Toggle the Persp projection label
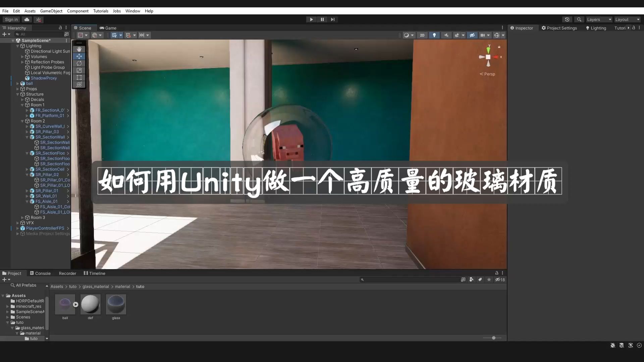The image size is (644, 362). tap(488, 74)
